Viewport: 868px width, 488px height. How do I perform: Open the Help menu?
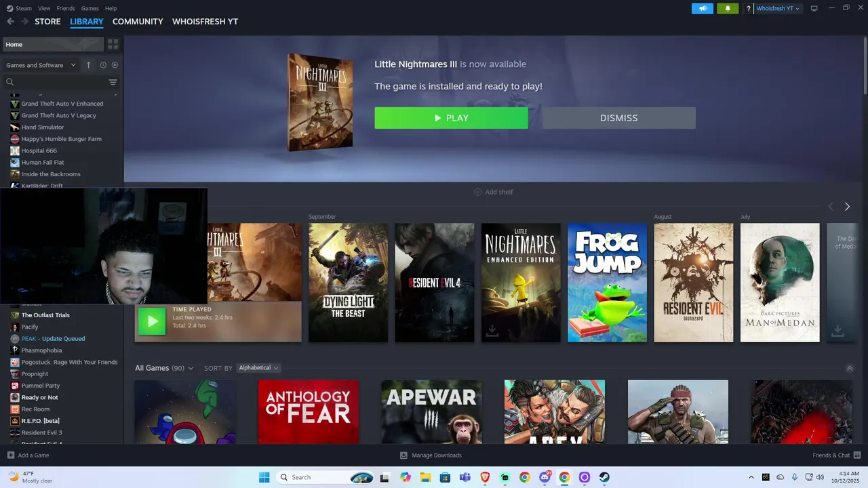click(111, 8)
